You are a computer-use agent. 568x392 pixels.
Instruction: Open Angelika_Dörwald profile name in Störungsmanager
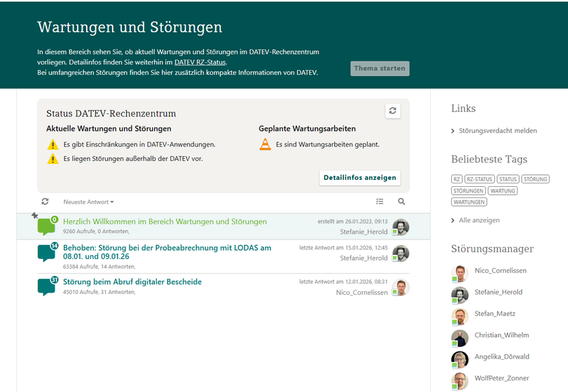(501, 356)
